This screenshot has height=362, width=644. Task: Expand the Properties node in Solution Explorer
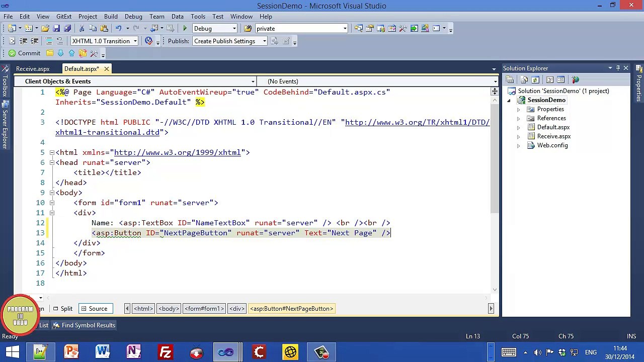[x=518, y=109]
